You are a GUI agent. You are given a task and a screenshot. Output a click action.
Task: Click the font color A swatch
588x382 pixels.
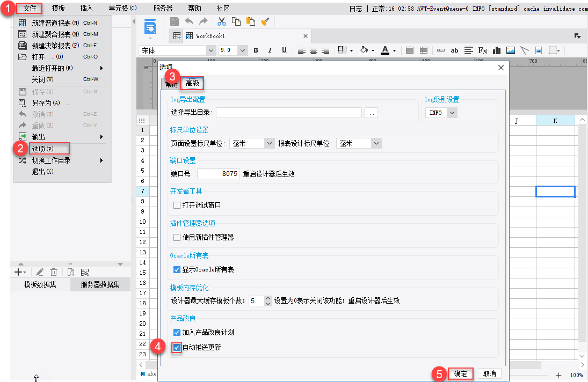point(384,50)
